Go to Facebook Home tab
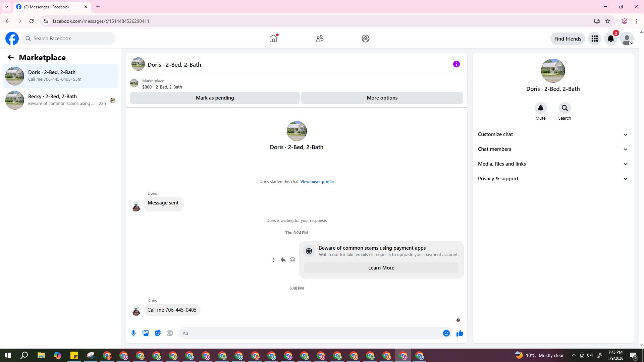 [x=273, y=39]
